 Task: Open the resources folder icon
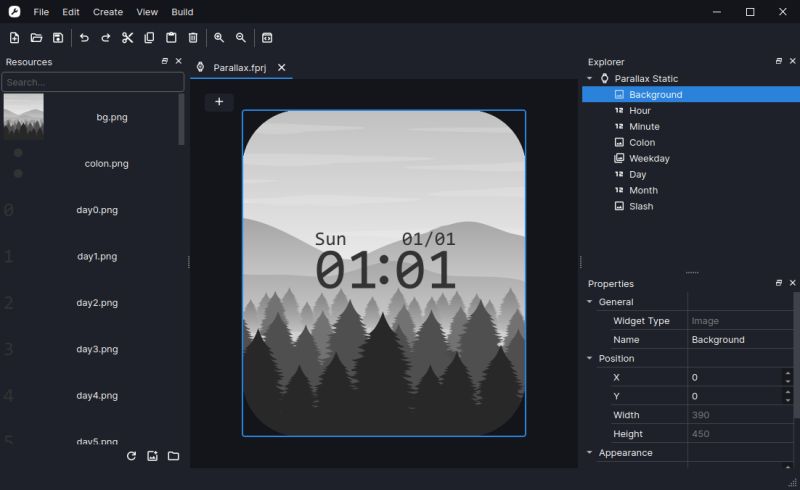(173, 456)
